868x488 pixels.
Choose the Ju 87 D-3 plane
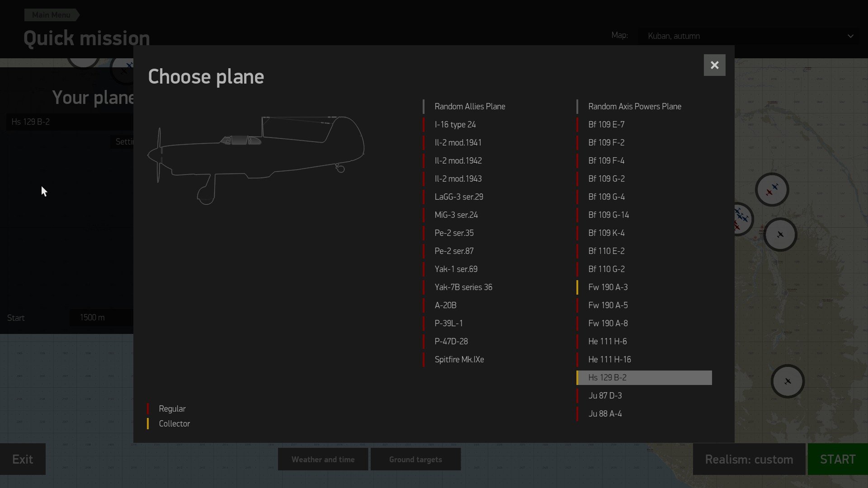point(605,396)
